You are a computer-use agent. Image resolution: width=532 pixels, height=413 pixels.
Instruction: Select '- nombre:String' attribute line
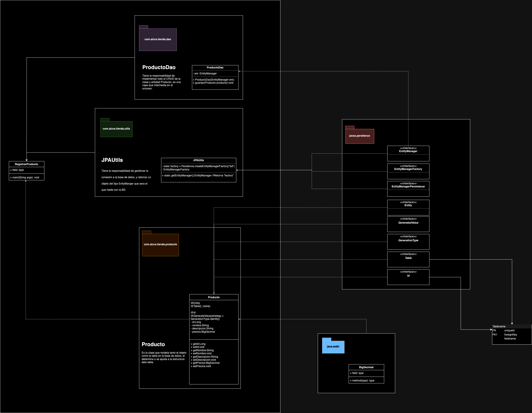click(x=200, y=325)
